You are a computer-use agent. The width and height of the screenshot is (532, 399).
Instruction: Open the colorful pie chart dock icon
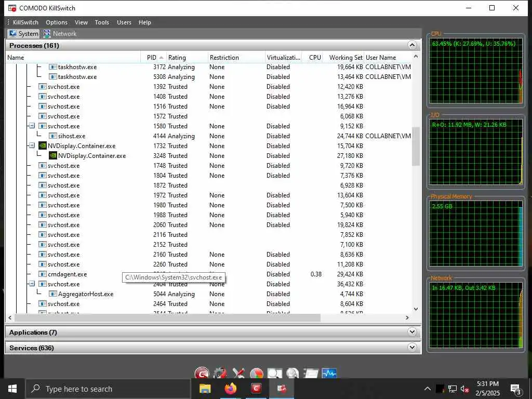257,373
